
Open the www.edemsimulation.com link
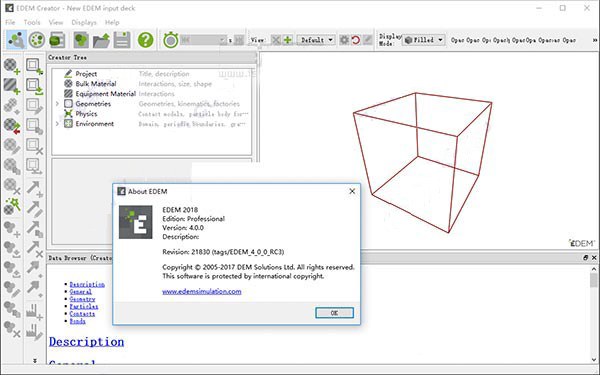point(202,292)
